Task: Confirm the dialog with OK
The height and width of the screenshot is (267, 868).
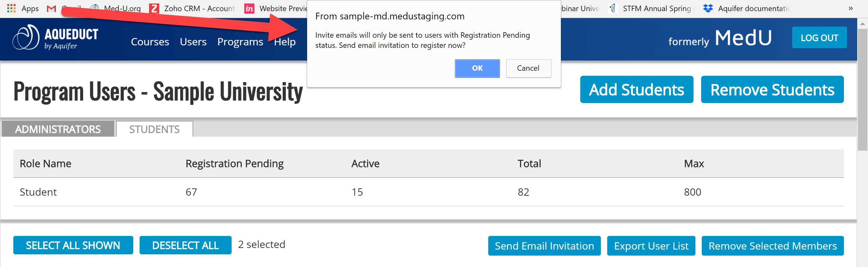Action: (477, 68)
